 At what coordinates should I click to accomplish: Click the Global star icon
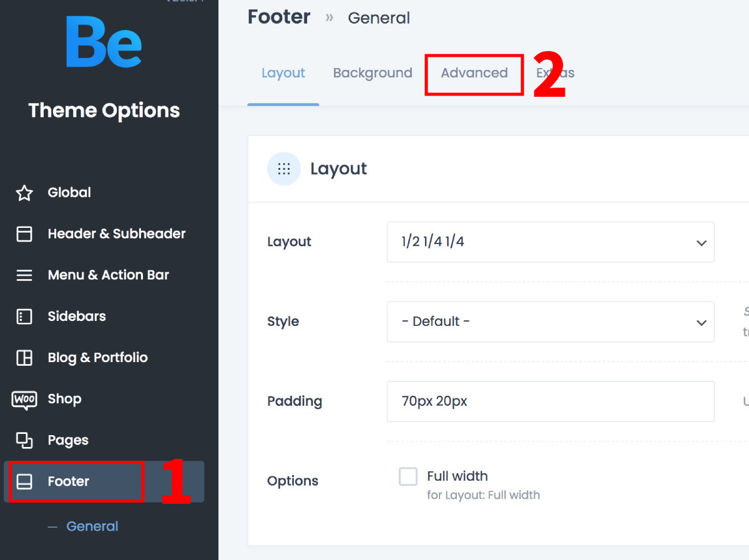(24, 193)
